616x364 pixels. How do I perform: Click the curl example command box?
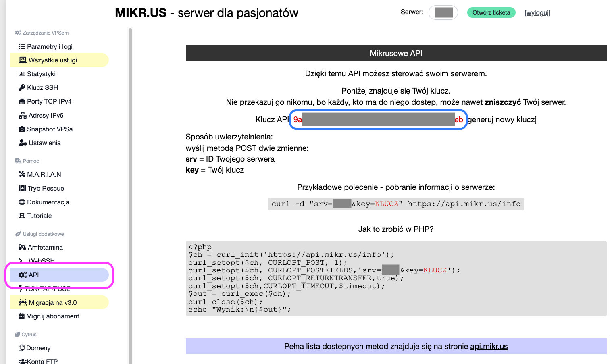(x=395, y=204)
